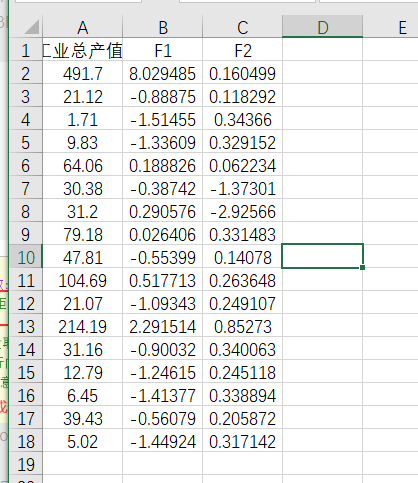This screenshot has width=418, height=483.
Task: Select cell containing -0.55399
Action: coord(163,257)
